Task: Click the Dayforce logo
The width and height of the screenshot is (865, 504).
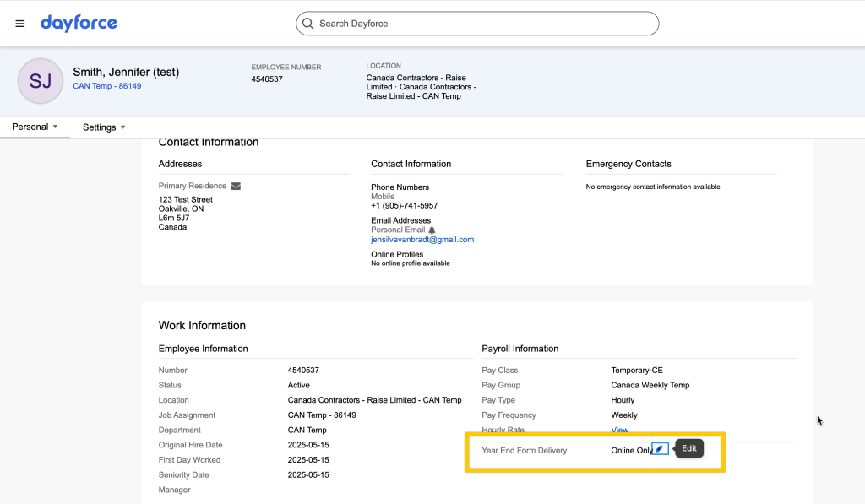Action: coord(79,23)
